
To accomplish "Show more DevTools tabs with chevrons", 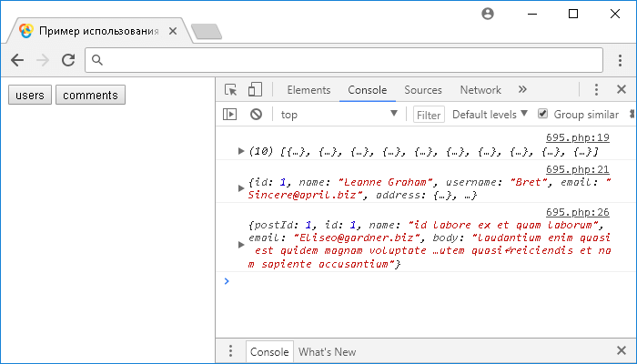I will [522, 89].
